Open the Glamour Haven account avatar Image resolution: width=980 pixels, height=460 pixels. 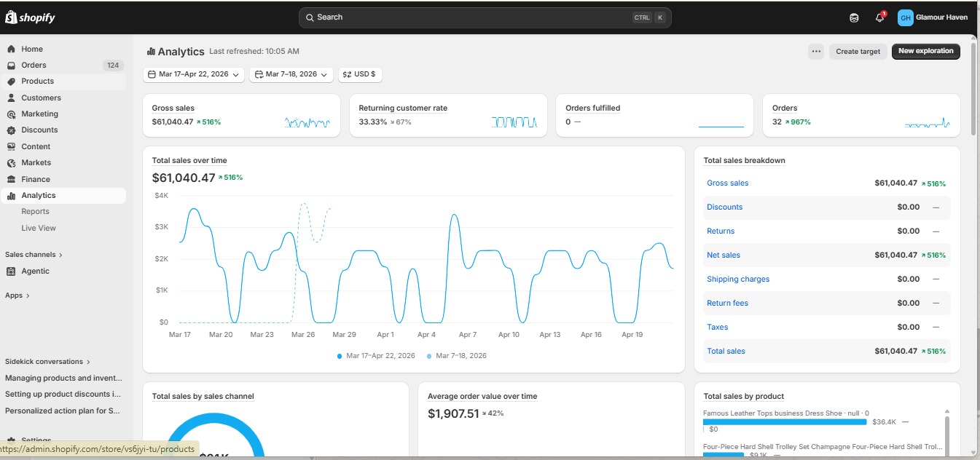coord(906,17)
